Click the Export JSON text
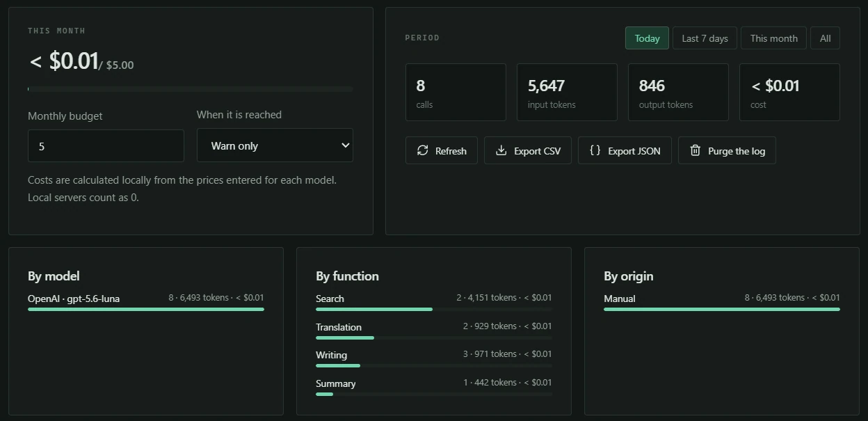The width and height of the screenshot is (868, 421). (634, 151)
